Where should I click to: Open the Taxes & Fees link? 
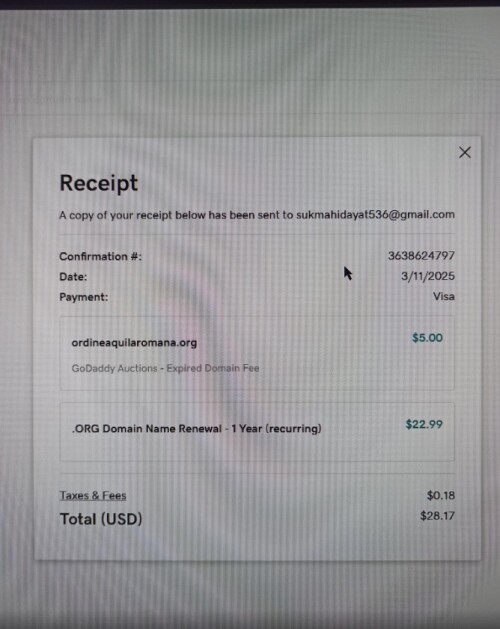93,495
